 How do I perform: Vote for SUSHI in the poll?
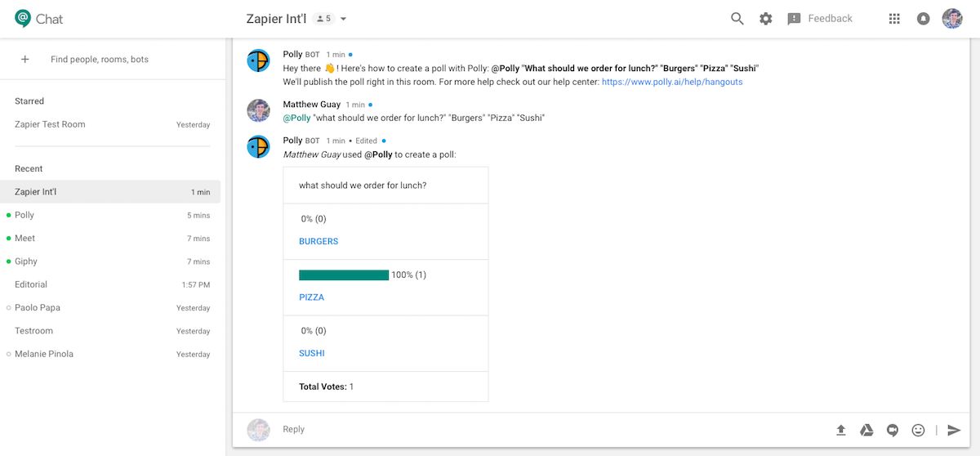coord(312,353)
